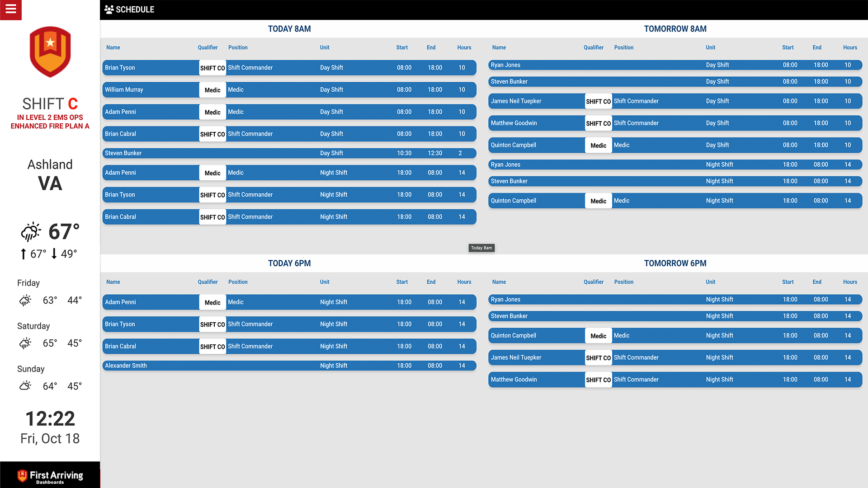Click Friday forecast weather icon
Viewport: 868px width, 488px height.
[25, 300]
